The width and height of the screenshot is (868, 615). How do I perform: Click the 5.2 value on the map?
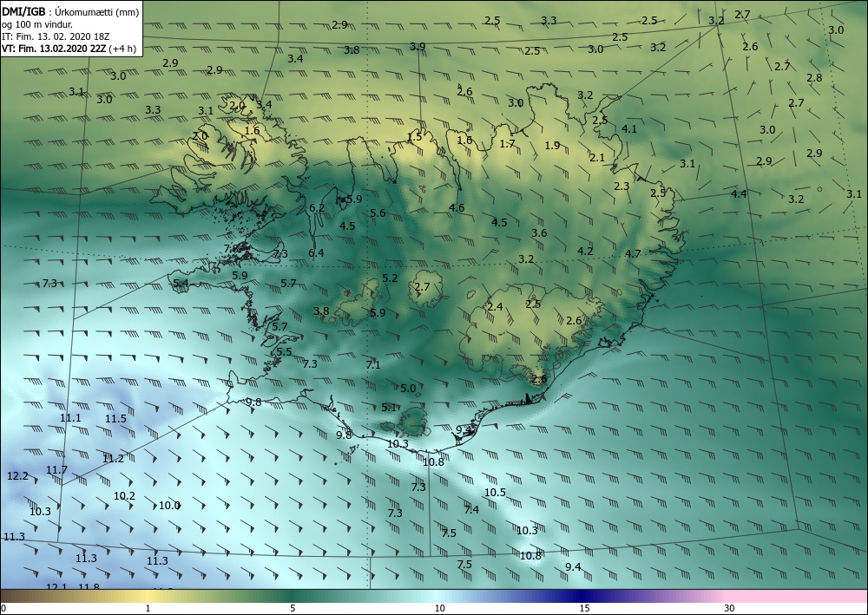(x=391, y=278)
